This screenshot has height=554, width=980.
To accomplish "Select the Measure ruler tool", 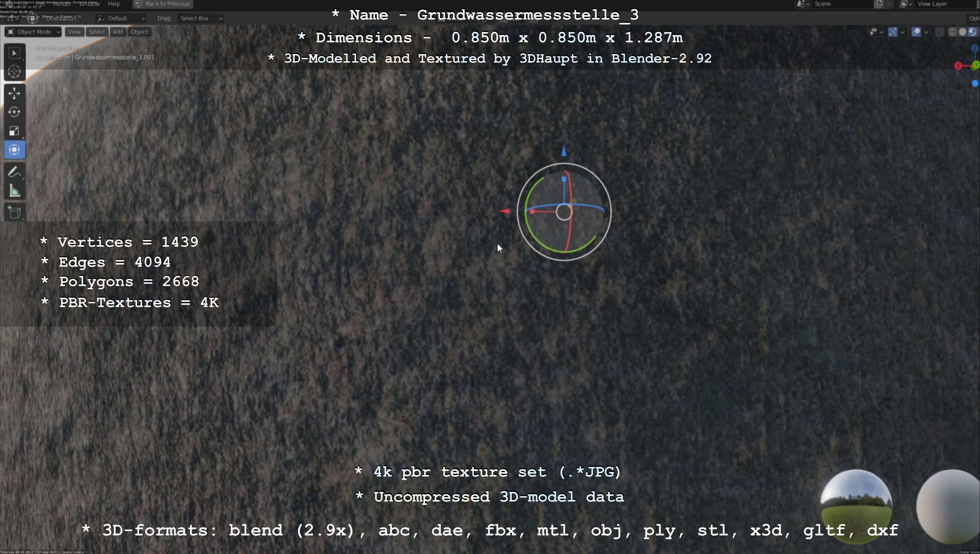I will pyautogui.click(x=14, y=191).
